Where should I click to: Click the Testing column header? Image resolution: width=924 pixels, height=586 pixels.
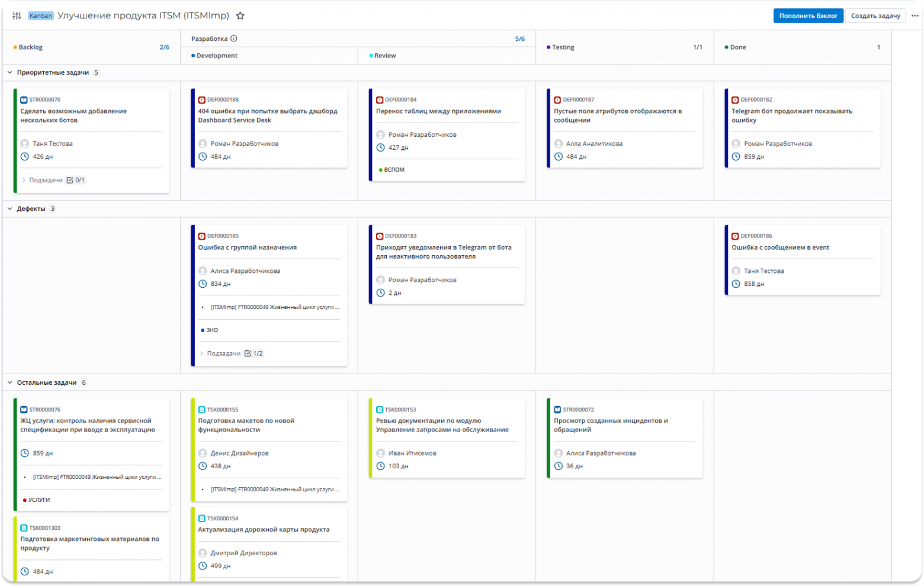[x=563, y=47]
